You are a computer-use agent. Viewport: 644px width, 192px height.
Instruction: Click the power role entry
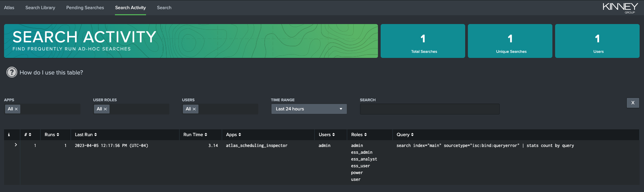[357, 173]
